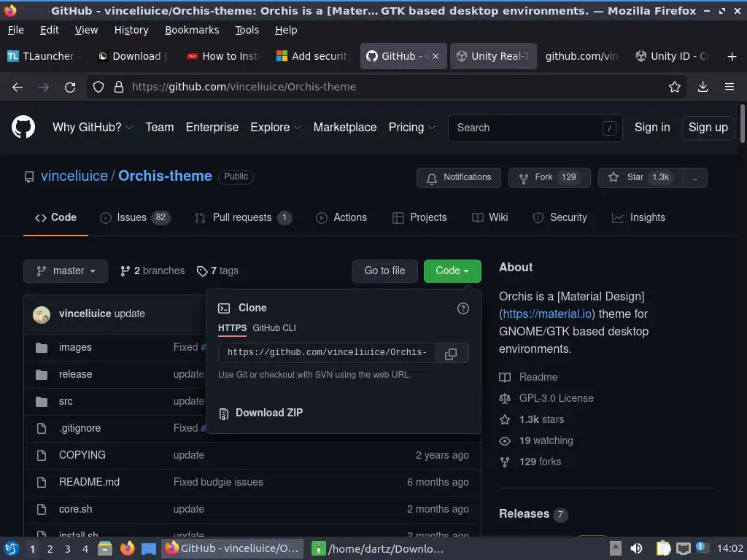Expand the Why GitHub? menu
This screenshot has height=560, width=747.
[93, 128]
